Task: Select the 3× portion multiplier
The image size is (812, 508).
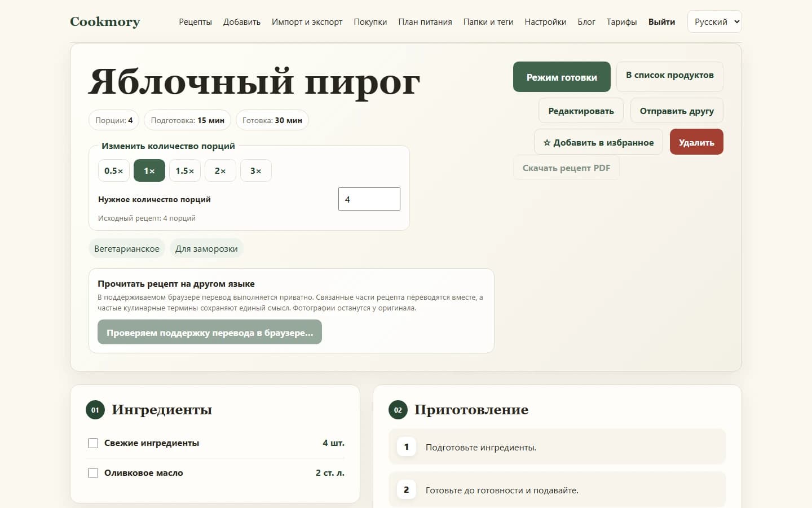Action: [256, 170]
